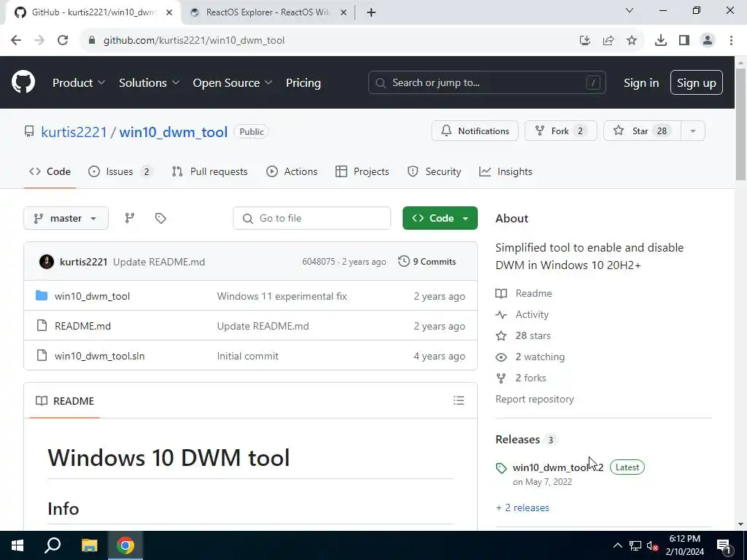Click the muted volume icon in system tray
The width and height of the screenshot is (747, 560).
coord(653,545)
